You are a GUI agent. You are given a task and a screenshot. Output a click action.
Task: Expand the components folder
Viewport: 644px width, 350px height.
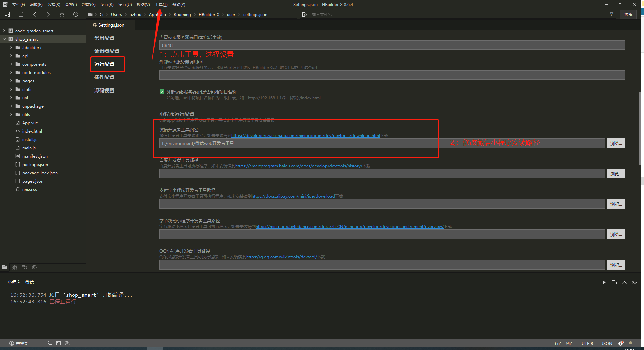[11, 64]
